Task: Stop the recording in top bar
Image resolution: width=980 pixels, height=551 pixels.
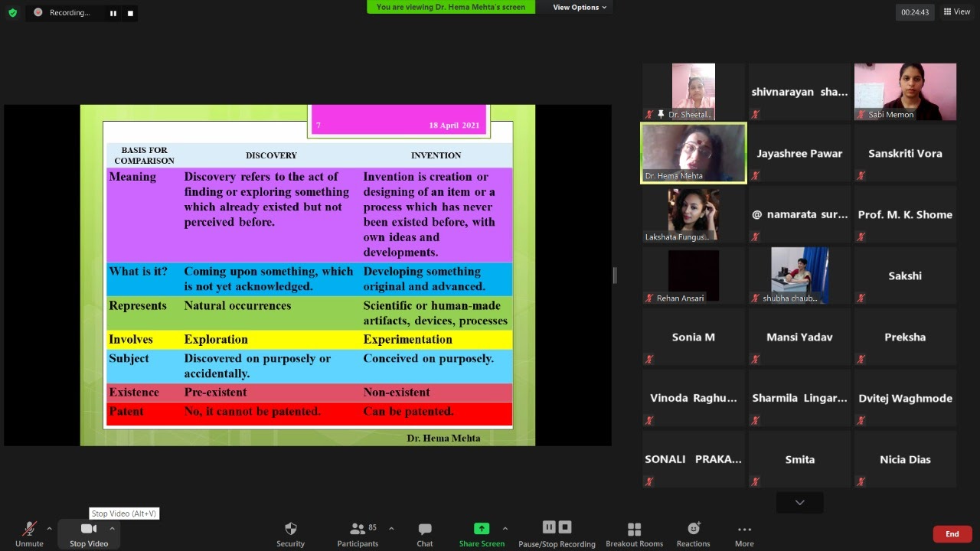Action: [130, 13]
